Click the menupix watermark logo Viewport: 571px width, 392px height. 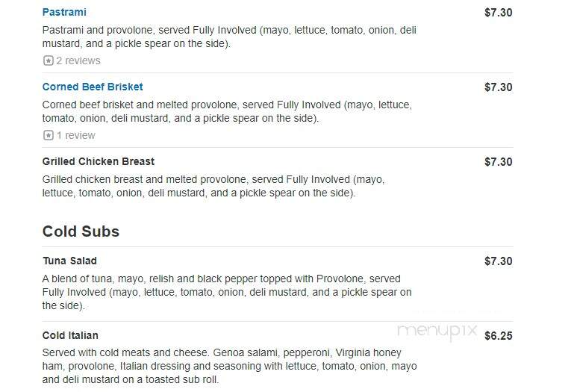tap(437, 332)
